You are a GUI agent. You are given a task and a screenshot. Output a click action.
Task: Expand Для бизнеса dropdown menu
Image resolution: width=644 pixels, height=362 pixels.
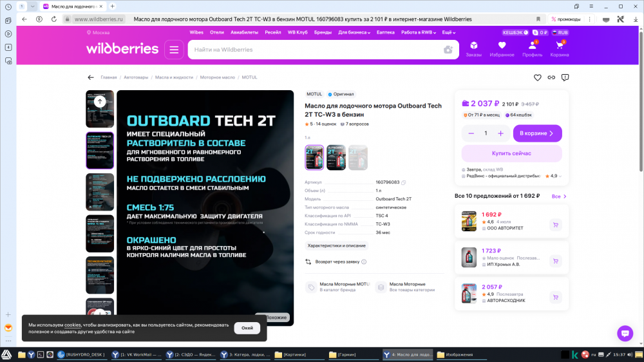[354, 32]
